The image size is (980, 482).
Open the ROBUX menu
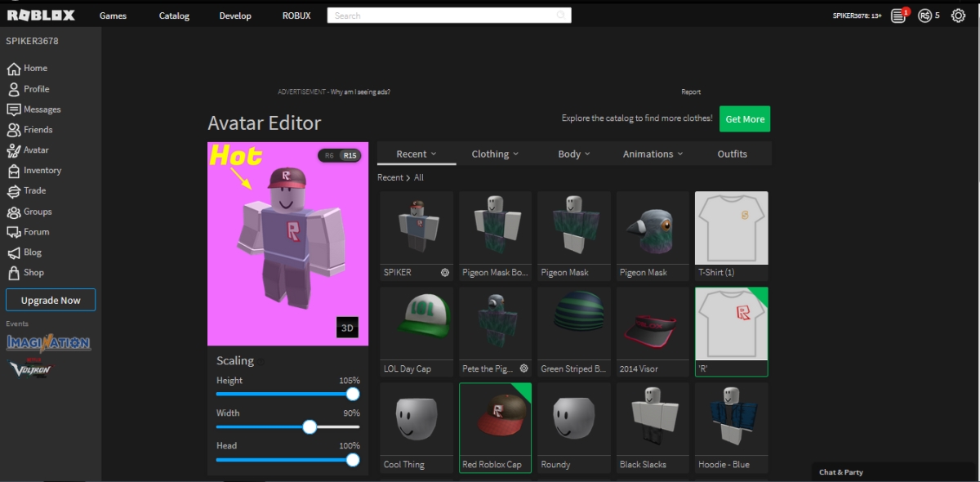pos(296,16)
